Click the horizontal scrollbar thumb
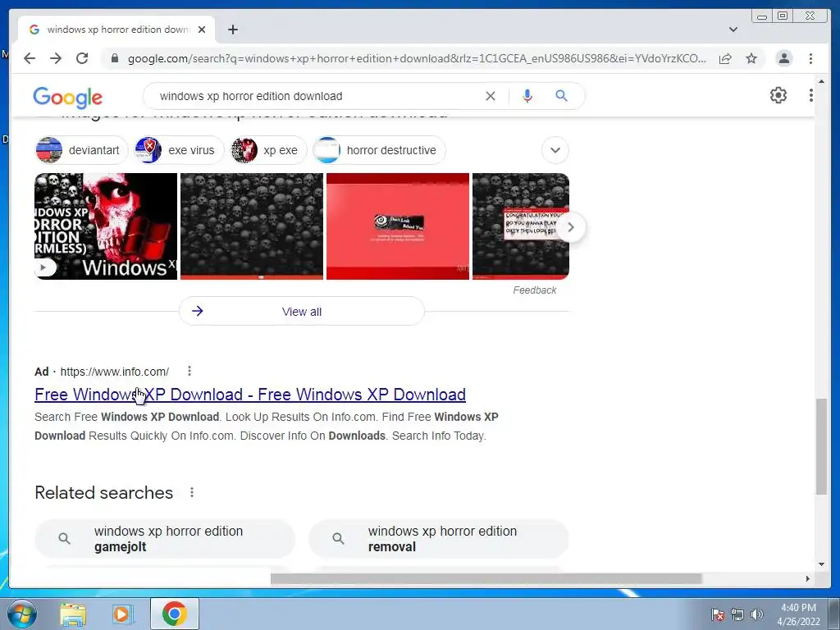Viewport: 840px width, 630px height. click(x=486, y=578)
